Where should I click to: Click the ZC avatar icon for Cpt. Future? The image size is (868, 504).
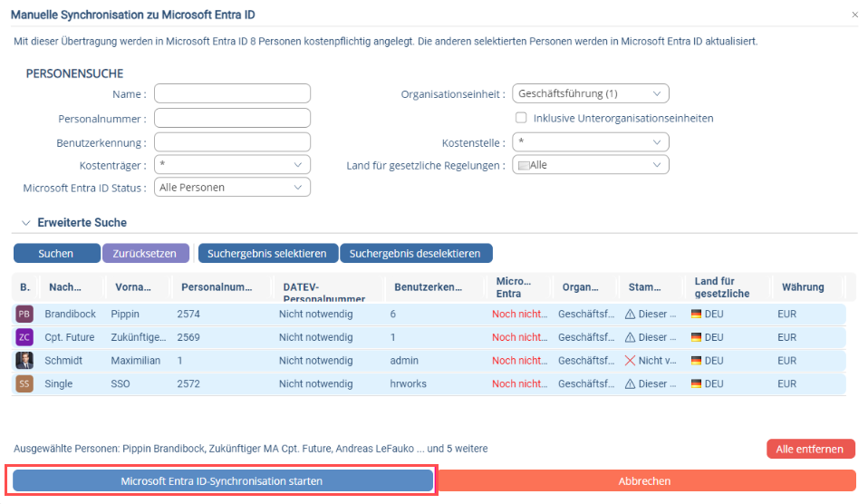pyautogui.click(x=24, y=337)
